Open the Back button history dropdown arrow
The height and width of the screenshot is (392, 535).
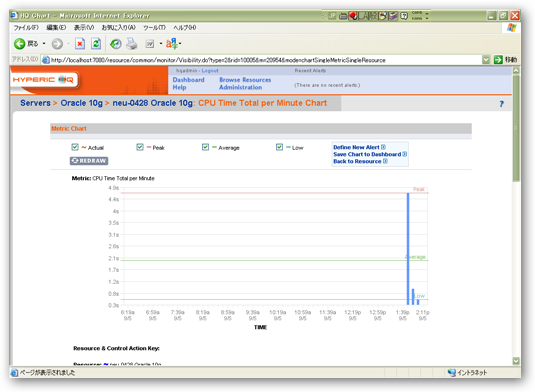[44, 44]
